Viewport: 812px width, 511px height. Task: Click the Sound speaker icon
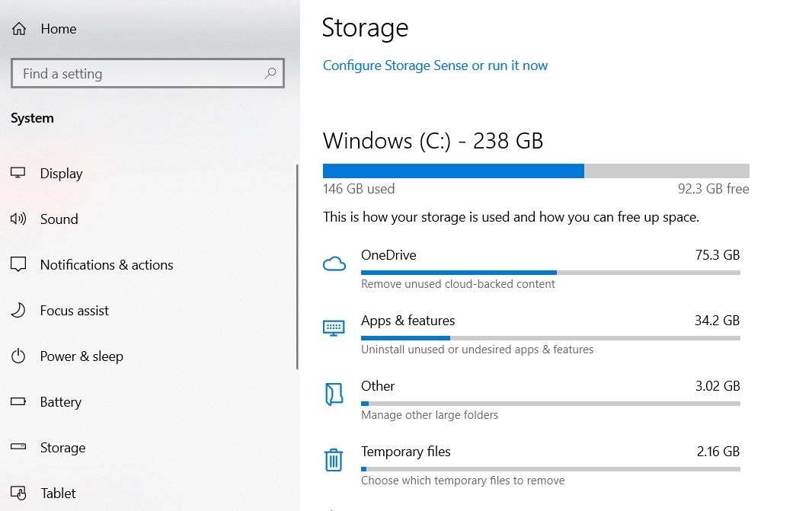click(x=18, y=219)
